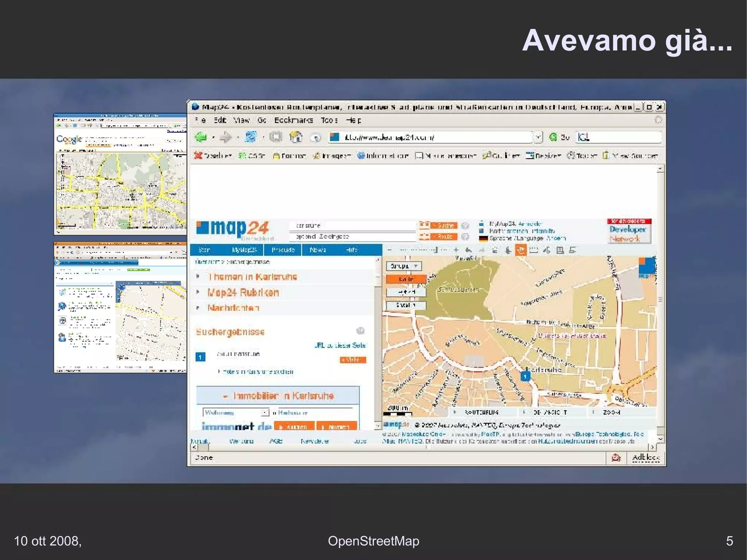747x560 pixels.
Task: Switch map view to Satellit
Action: coord(406,305)
